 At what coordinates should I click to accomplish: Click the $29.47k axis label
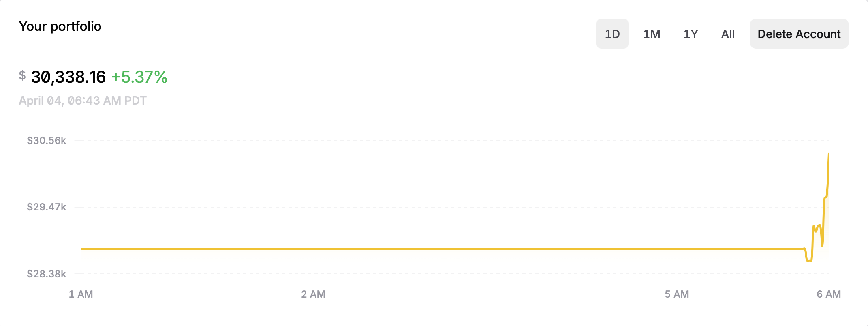[47, 207]
